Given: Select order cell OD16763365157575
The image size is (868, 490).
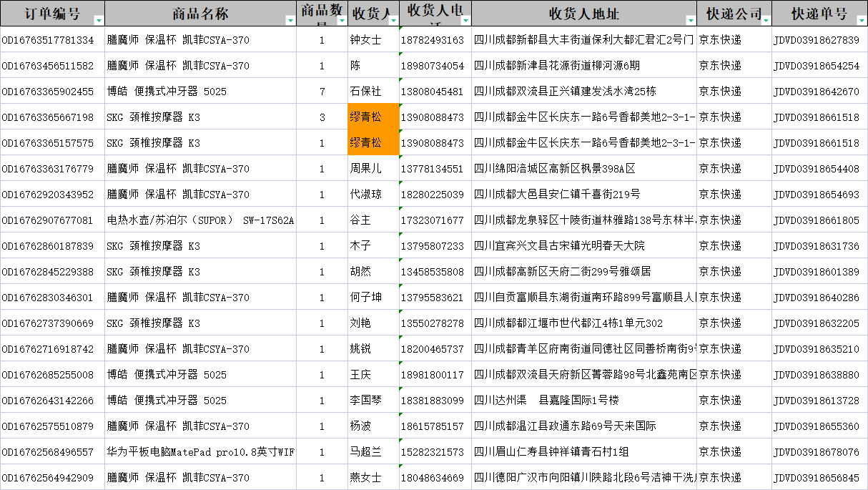Looking at the screenshot, I should [52, 142].
